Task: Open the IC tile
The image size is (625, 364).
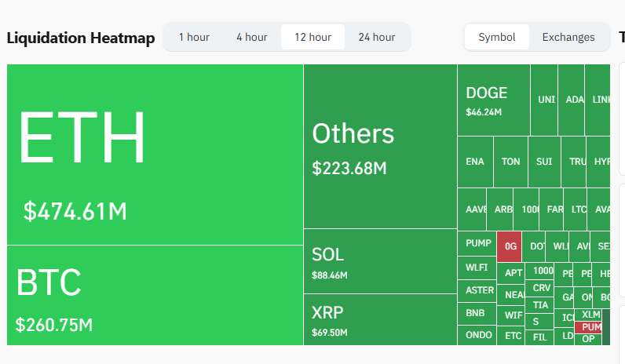Action: [564, 318]
